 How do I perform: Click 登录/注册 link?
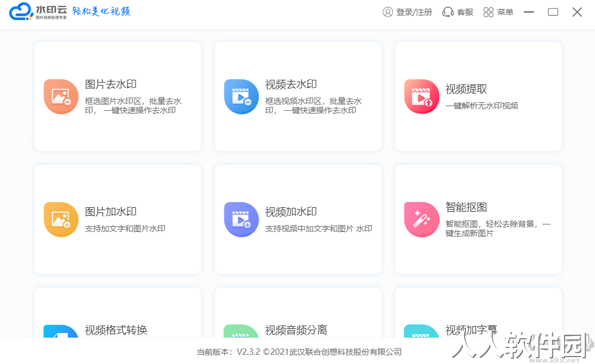pyautogui.click(x=414, y=12)
